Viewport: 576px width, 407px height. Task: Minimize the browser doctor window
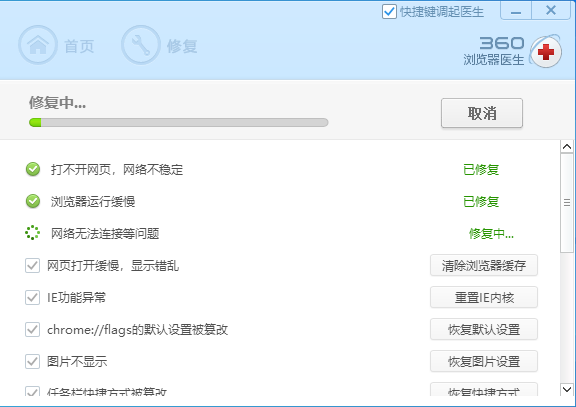click(516, 11)
